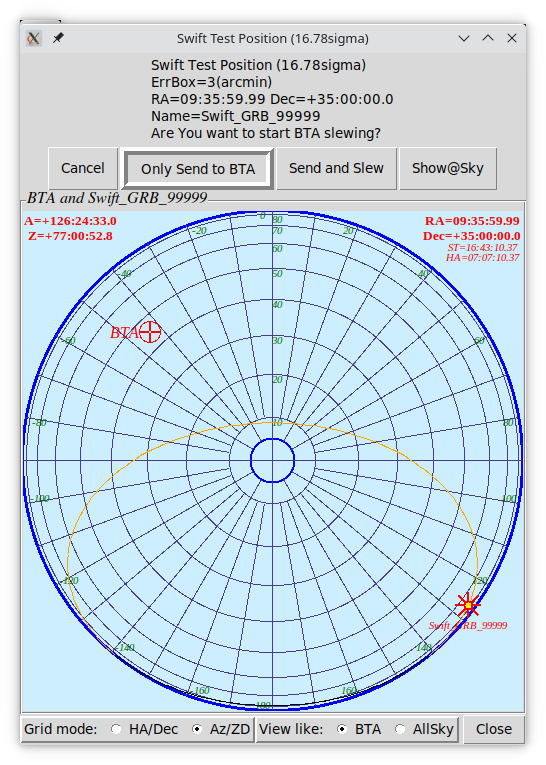Click the red RA=09:35:59.99 label on map

pyautogui.click(x=472, y=221)
